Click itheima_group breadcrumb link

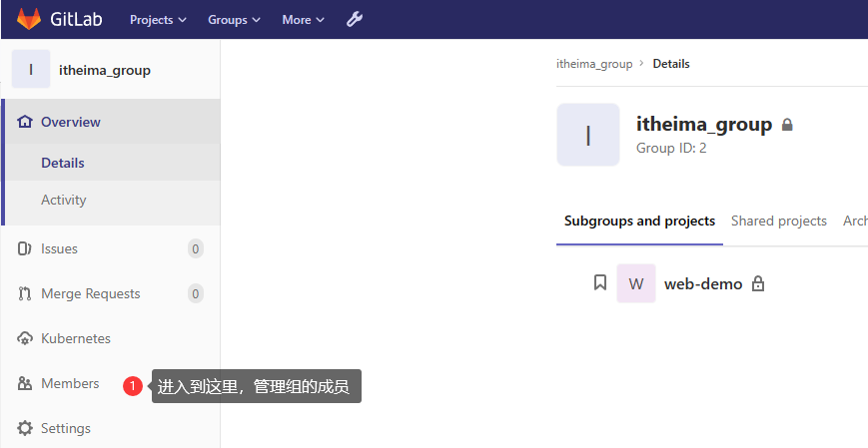594,64
